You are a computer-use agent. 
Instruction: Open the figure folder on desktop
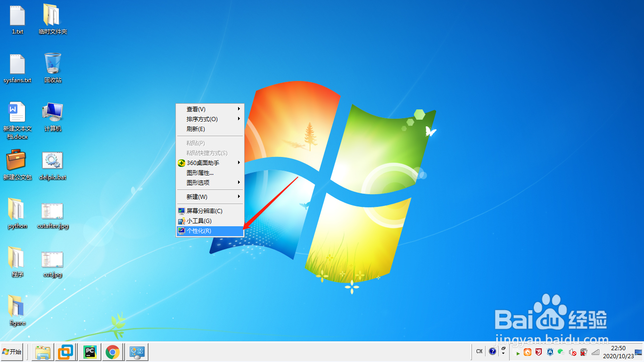17,311
